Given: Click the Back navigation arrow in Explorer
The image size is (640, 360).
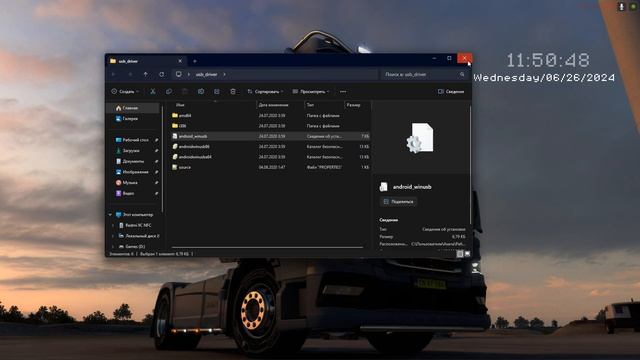Looking at the screenshot, I should pos(114,74).
